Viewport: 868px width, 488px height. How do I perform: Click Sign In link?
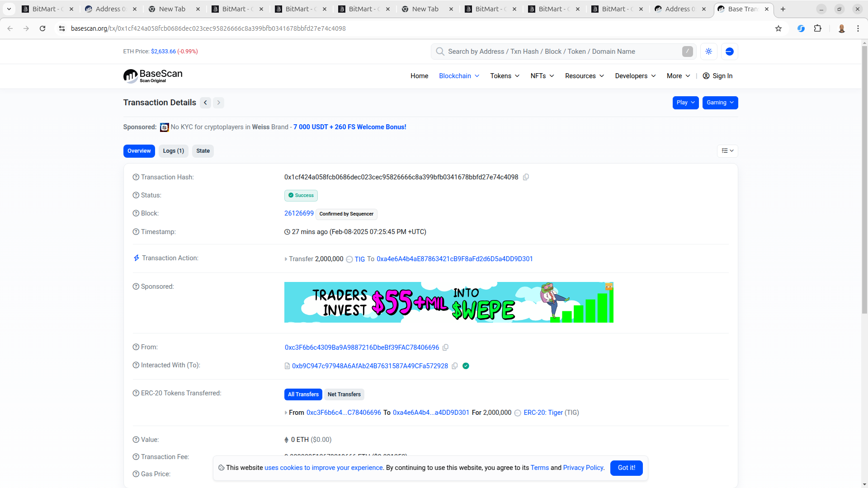tap(717, 76)
